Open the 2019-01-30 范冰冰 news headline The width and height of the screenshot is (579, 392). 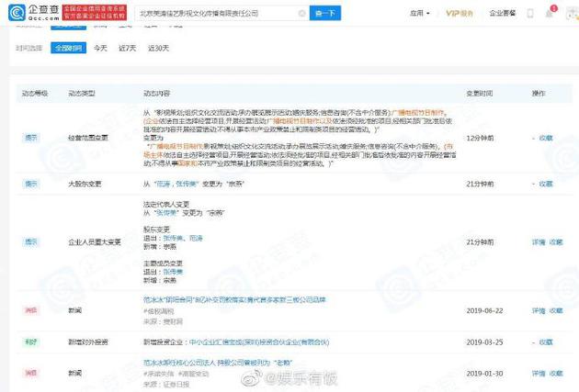point(218,363)
